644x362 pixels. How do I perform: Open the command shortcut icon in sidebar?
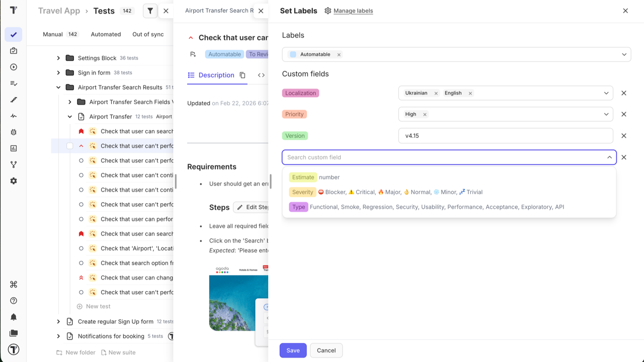(14, 284)
